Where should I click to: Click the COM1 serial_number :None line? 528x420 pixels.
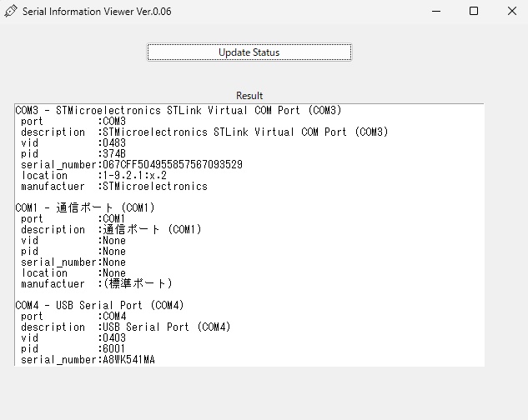pos(73,262)
